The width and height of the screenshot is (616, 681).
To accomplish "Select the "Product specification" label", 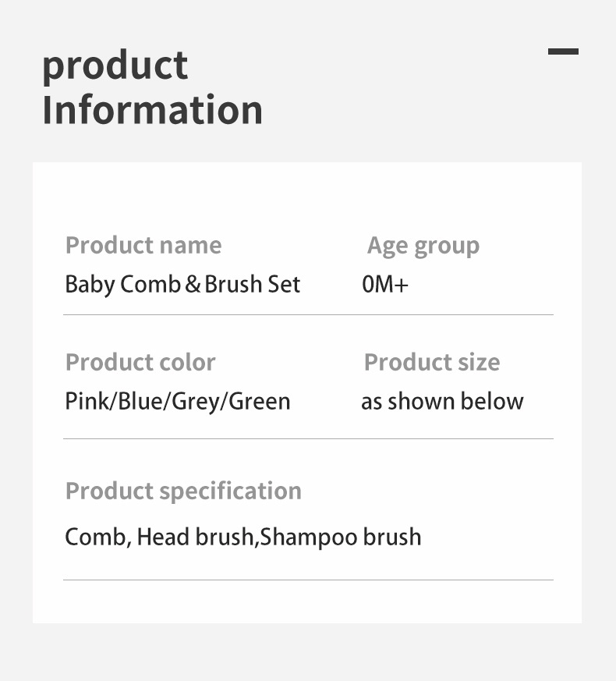I will click(x=183, y=491).
